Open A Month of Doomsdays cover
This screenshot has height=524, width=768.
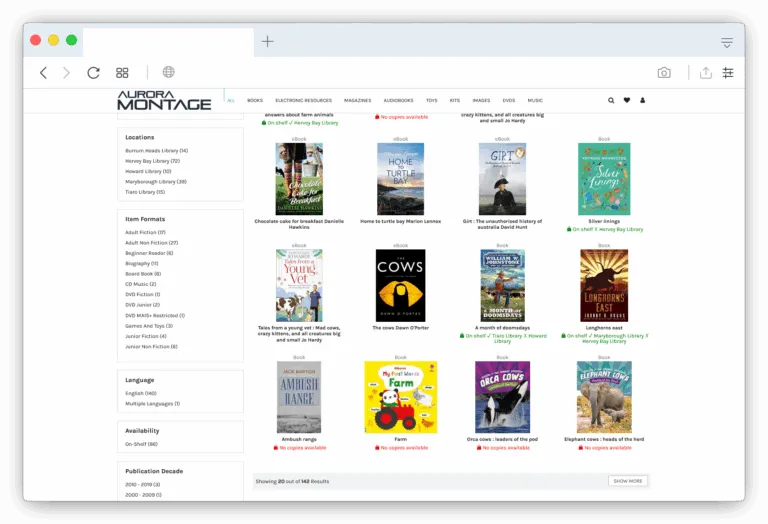click(x=503, y=286)
